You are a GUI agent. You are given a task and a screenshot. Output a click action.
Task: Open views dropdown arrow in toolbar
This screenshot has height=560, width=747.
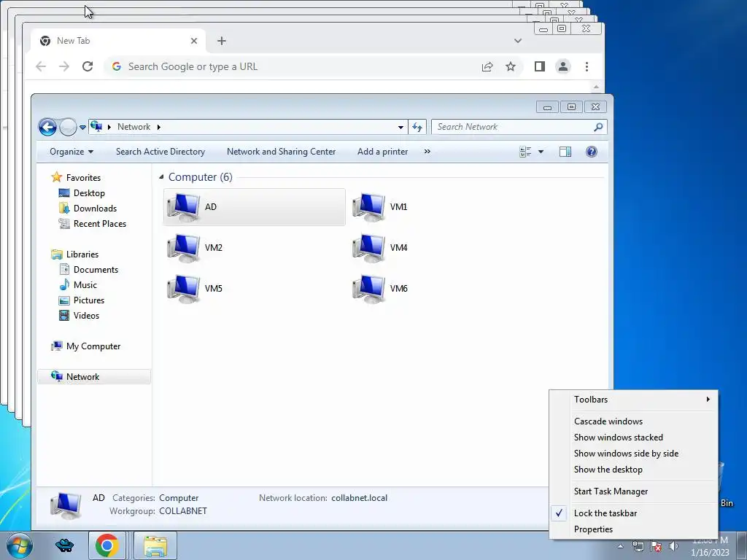point(541,152)
